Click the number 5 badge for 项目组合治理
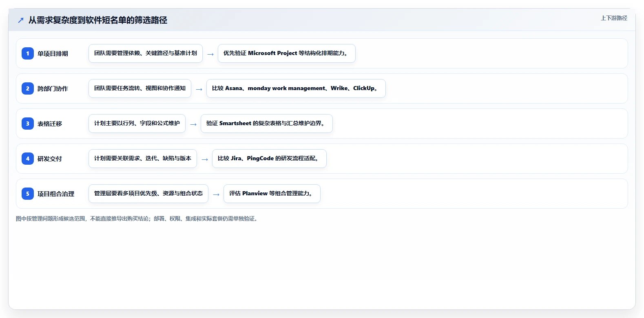 [28, 194]
